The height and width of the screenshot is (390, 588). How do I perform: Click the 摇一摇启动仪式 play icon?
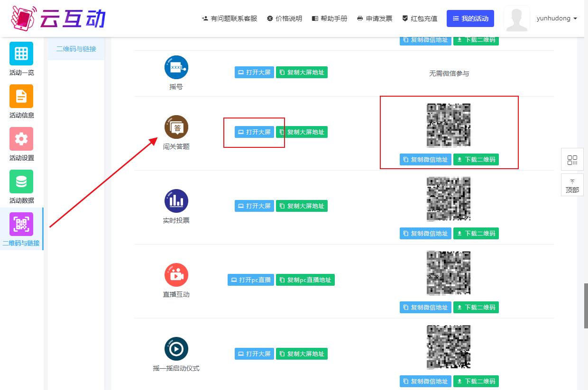coord(176,349)
